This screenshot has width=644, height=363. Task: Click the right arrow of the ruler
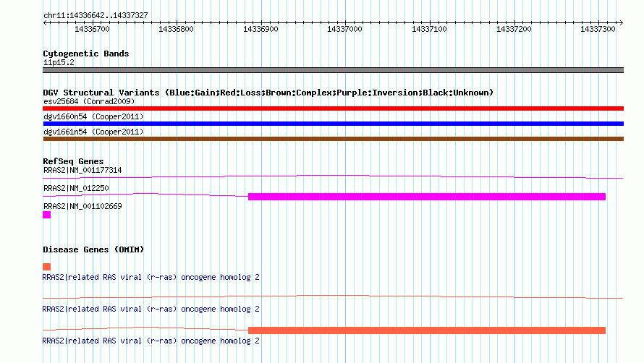coord(621,22)
